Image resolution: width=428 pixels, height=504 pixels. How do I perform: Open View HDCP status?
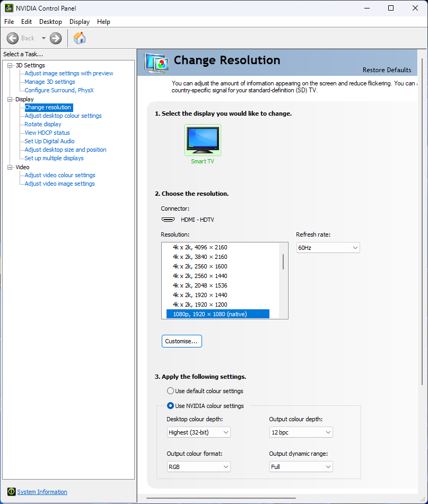47,133
